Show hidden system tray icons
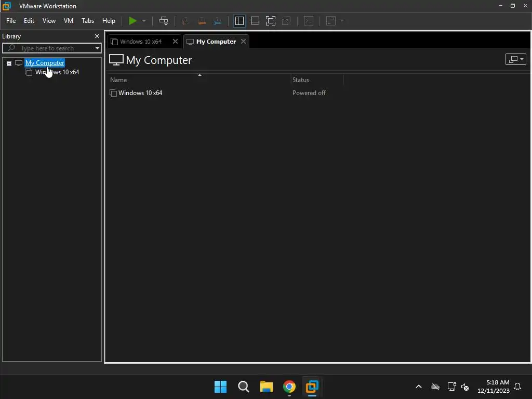The height and width of the screenshot is (399, 532). (x=419, y=387)
